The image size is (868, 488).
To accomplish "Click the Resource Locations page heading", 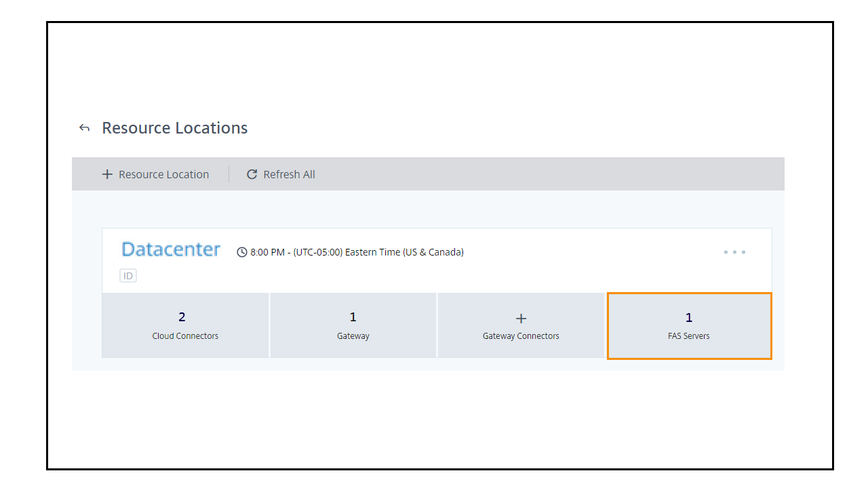I will (x=175, y=128).
